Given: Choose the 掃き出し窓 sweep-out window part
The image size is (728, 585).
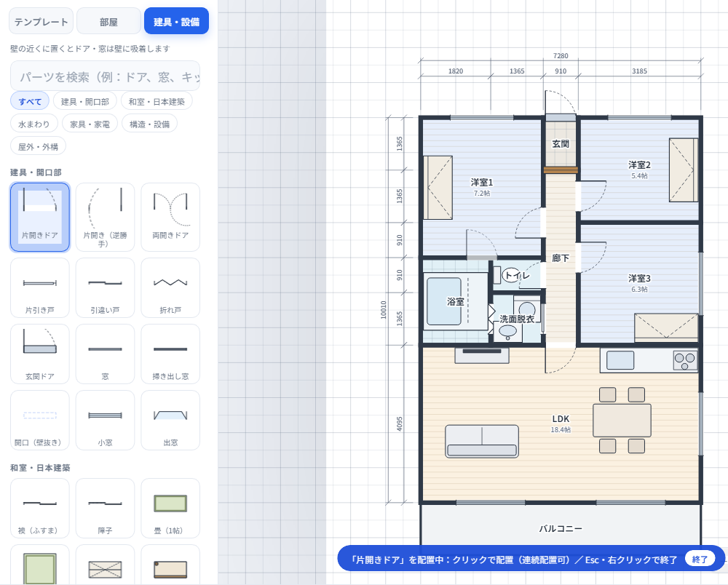Looking at the screenshot, I should pos(170,354).
